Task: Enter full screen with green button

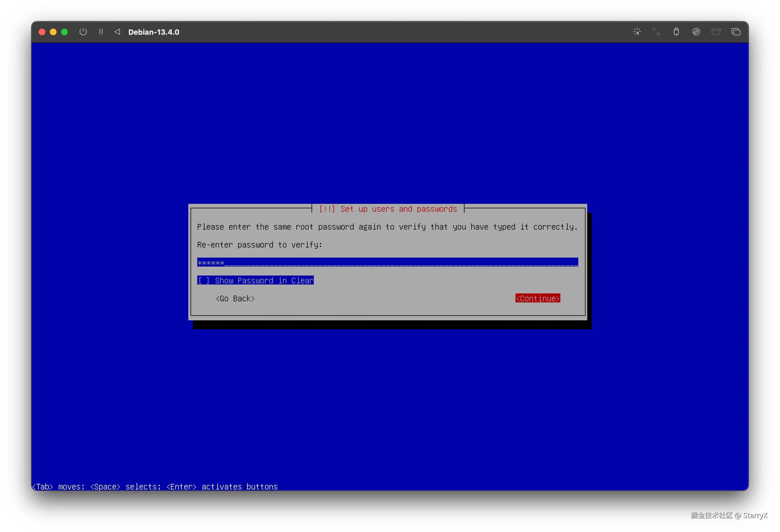Action: click(x=64, y=32)
